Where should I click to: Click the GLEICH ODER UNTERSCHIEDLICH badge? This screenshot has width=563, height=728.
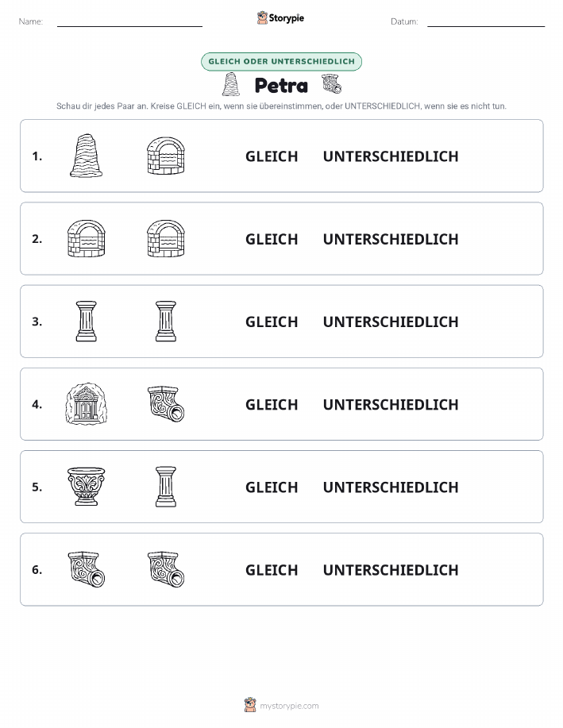[281, 62]
